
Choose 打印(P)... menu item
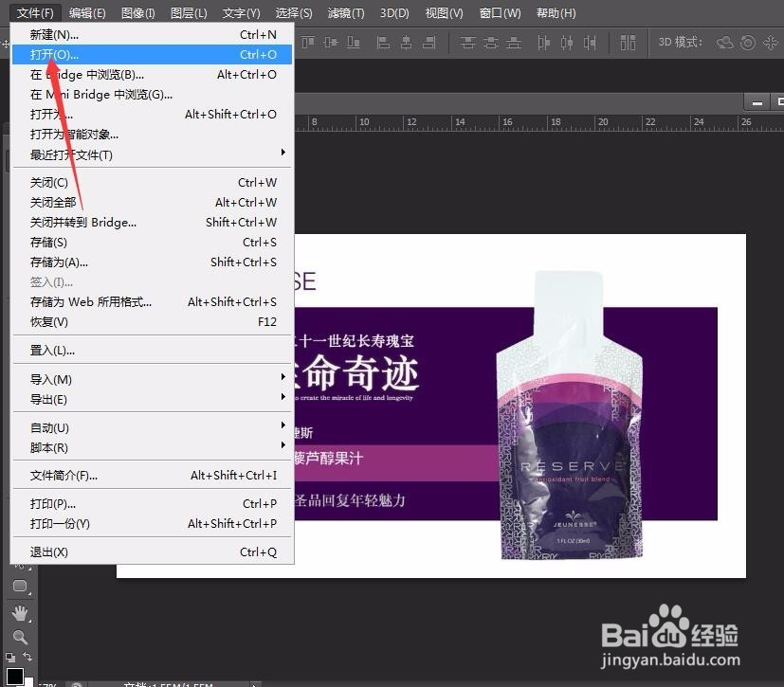coord(152,503)
